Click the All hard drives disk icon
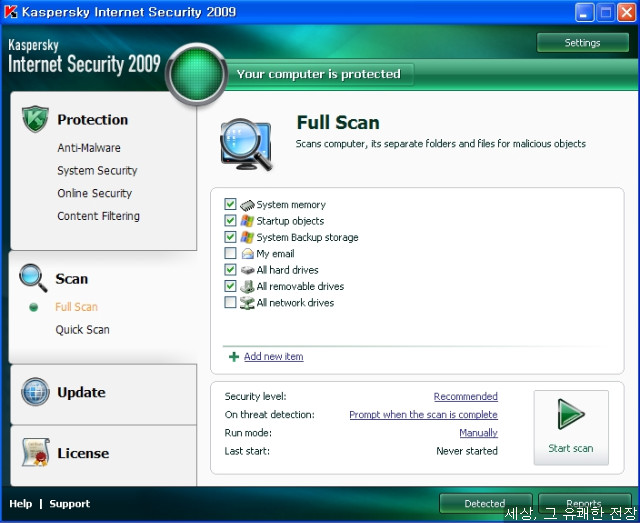Screen dimensions: 640x523 click(247, 270)
